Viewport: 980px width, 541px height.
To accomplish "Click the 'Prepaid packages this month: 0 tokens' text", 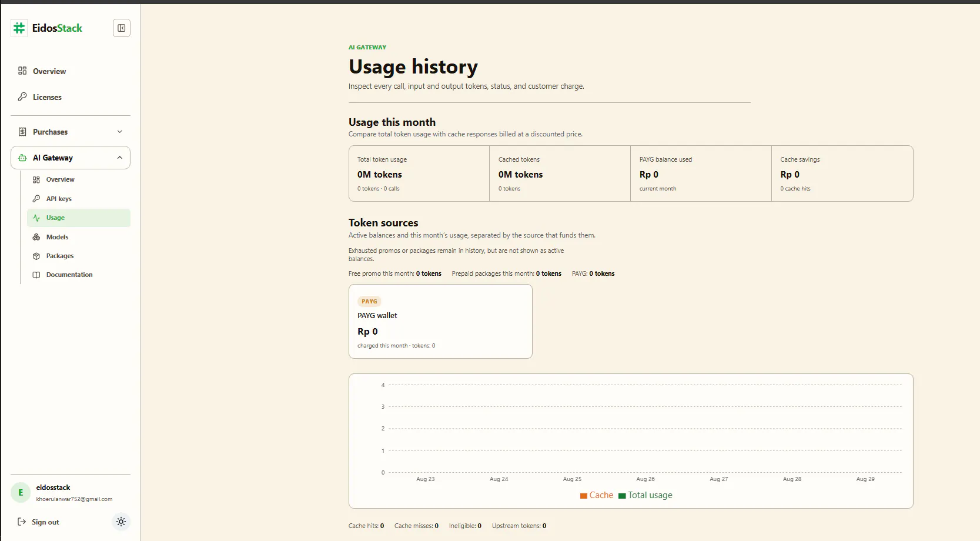I will click(507, 273).
